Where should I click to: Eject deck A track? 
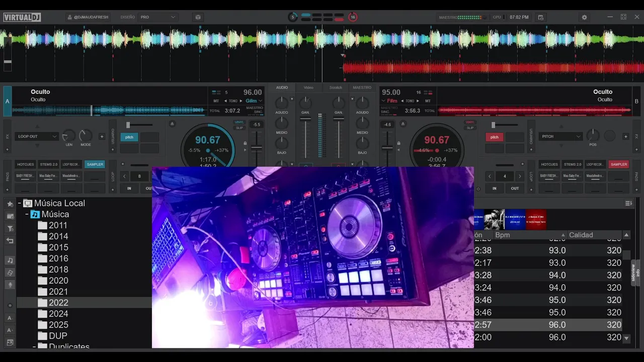pyautogui.click(x=172, y=124)
